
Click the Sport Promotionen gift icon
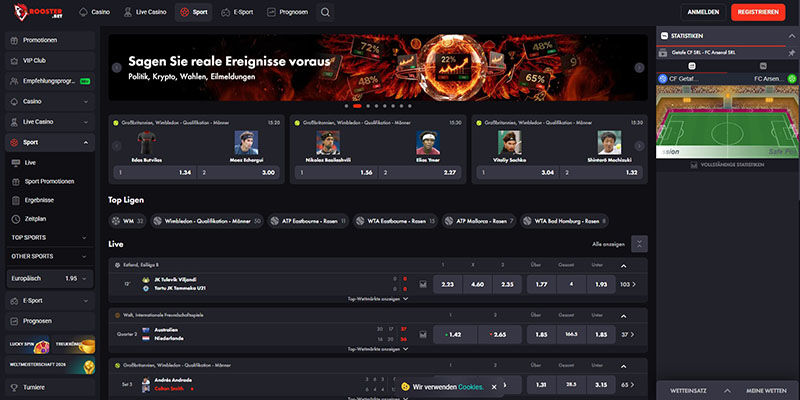(16, 182)
